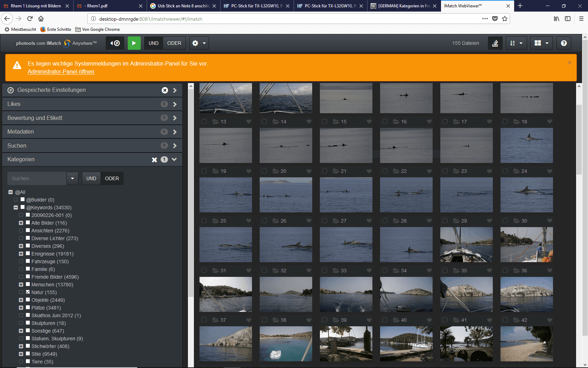
Task: Like image 13 with the heart icon
Action: click(x=249, y=122)
